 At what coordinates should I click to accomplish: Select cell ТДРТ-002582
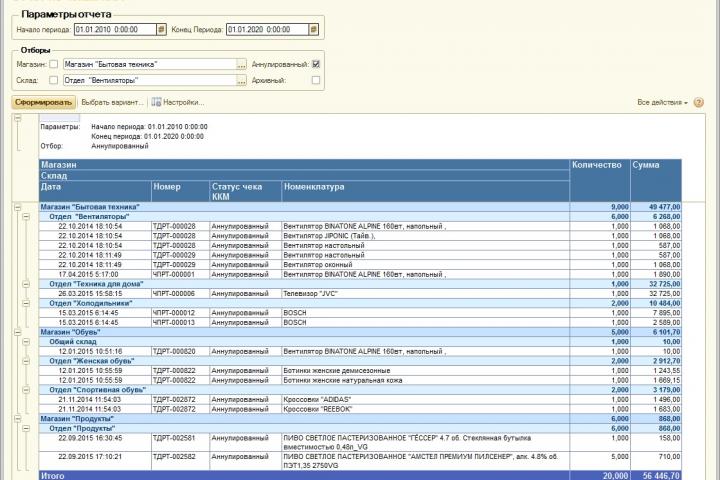[x=180, y=461]
